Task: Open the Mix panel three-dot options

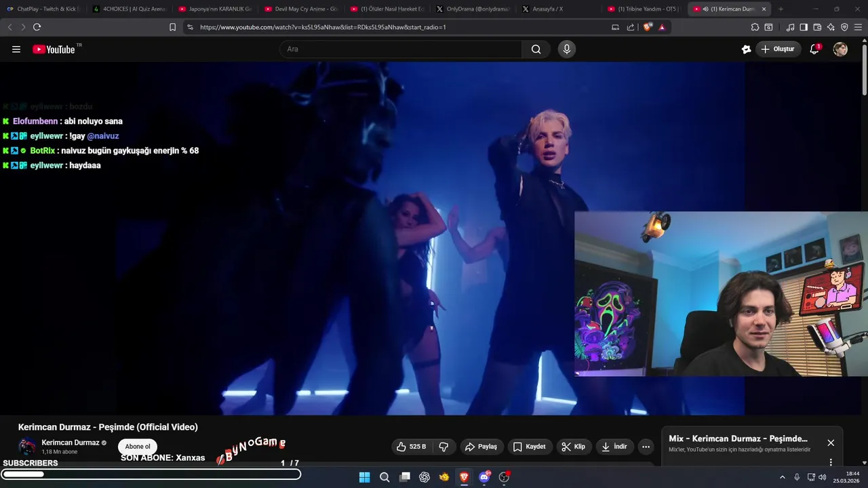Action: click(x=831, y=462)
